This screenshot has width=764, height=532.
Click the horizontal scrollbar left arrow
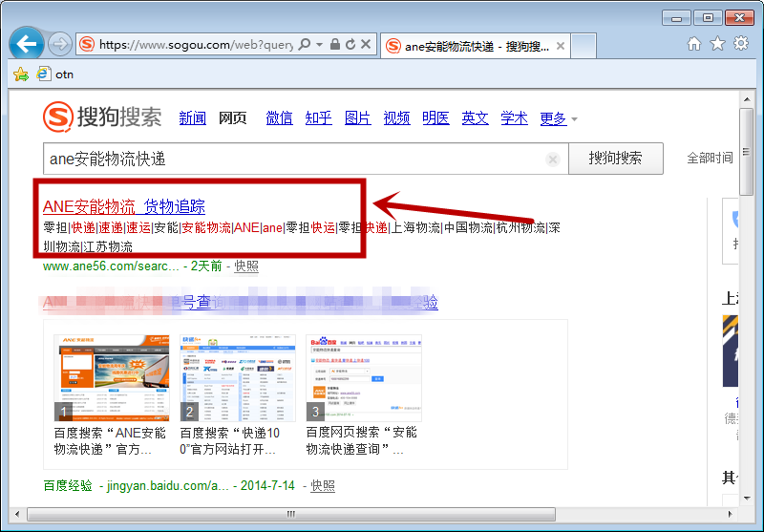[17, 514]
